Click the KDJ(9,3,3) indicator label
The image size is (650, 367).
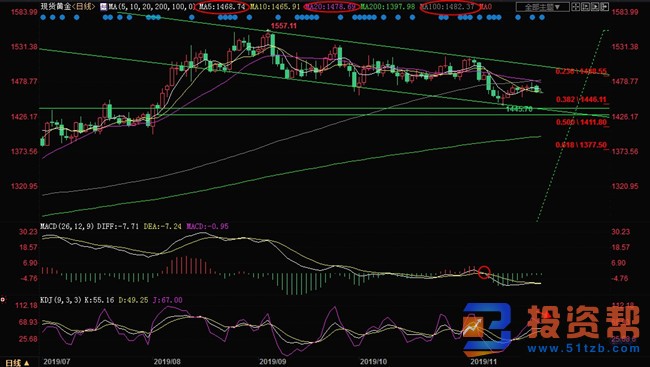61,300
